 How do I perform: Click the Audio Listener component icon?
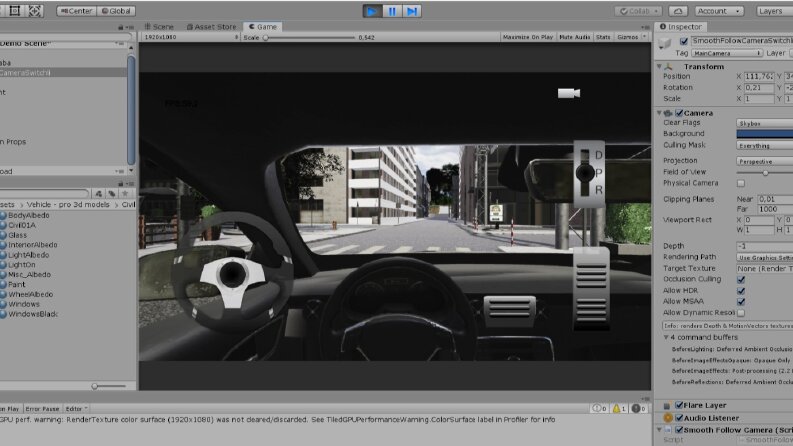tap(668, 418)
